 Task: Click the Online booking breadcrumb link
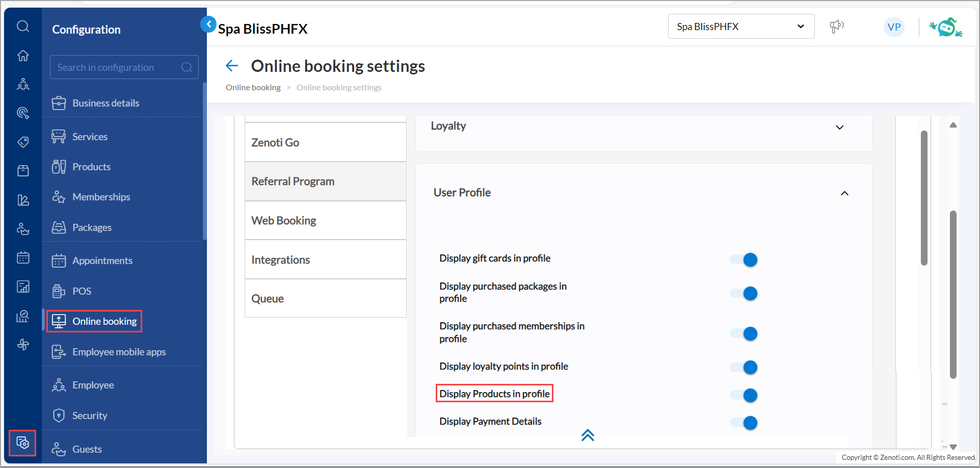253,88
